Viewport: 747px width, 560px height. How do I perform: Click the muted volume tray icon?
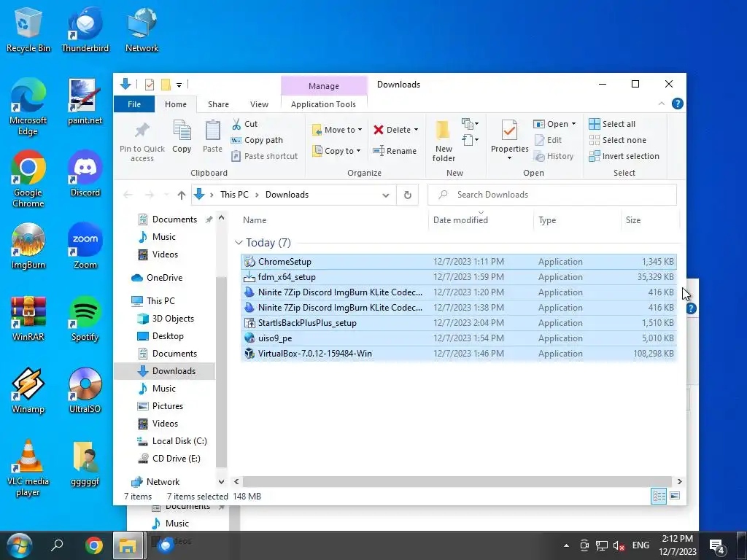[619, 545]
